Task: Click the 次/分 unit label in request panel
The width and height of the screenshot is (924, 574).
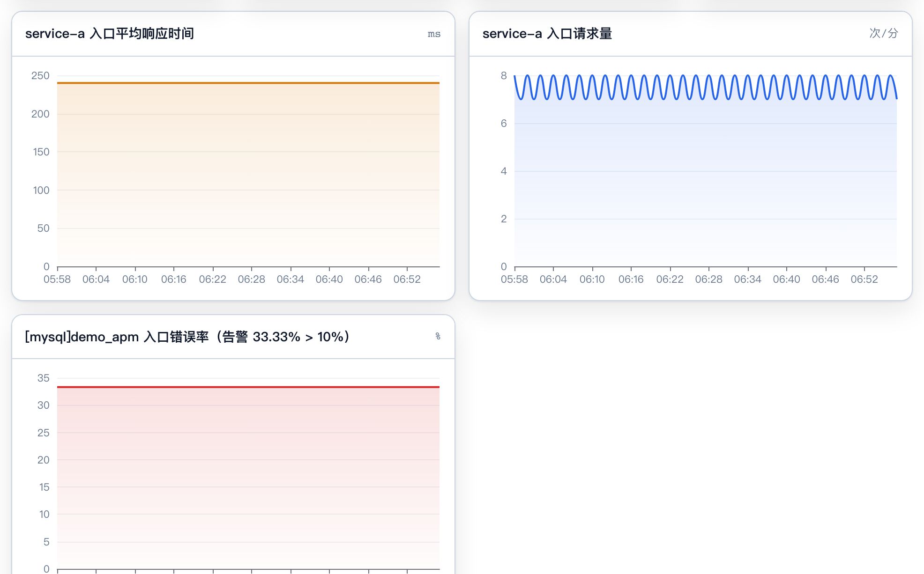Action: pyautogui.click(x=884, y=33)
